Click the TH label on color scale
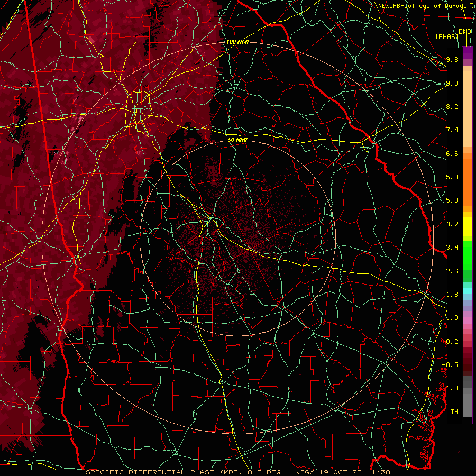The height and width of the screenshot is (476, 476). (454, 412)
